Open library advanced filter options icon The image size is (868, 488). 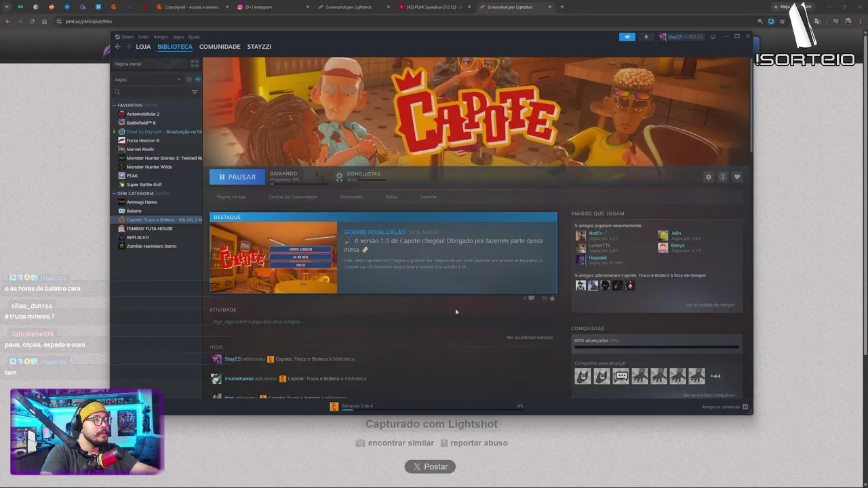tap(195, 92)
